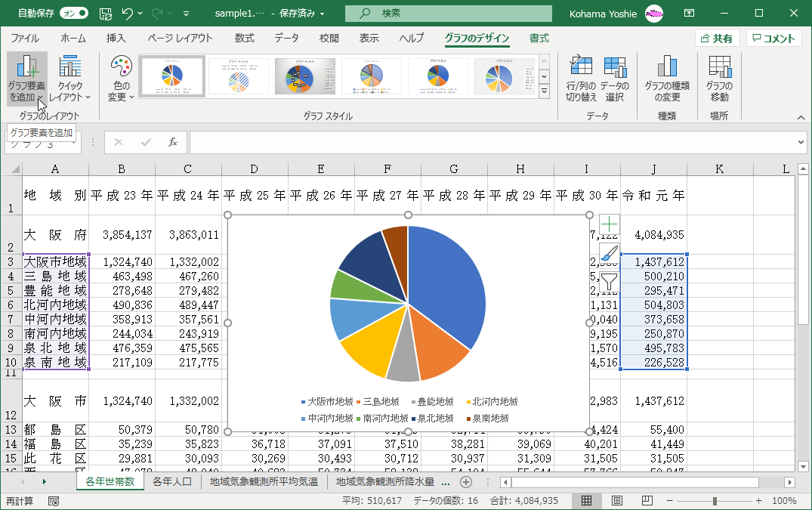Open the Page Layout ribbon tab

(x=180, y=39)
